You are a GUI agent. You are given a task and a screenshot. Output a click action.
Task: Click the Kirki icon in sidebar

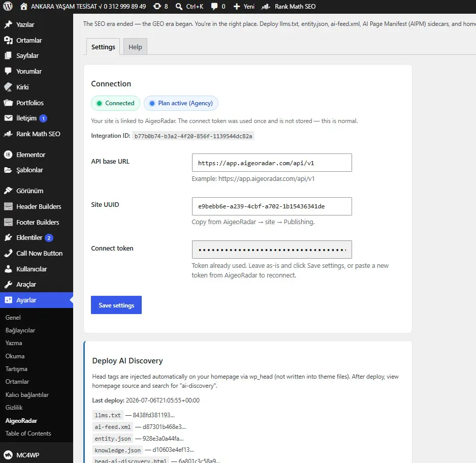click(x=8, y=87)
